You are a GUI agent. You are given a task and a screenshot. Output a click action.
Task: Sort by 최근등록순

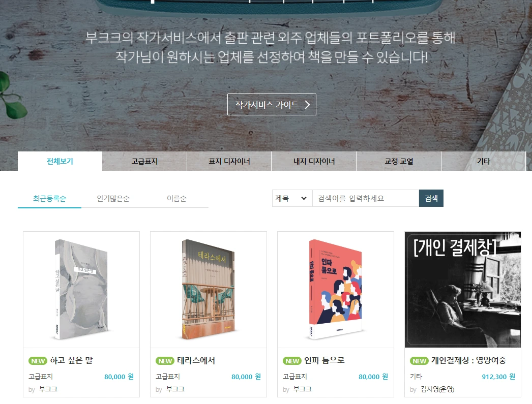pyautogui.click(x=49, y=198)
